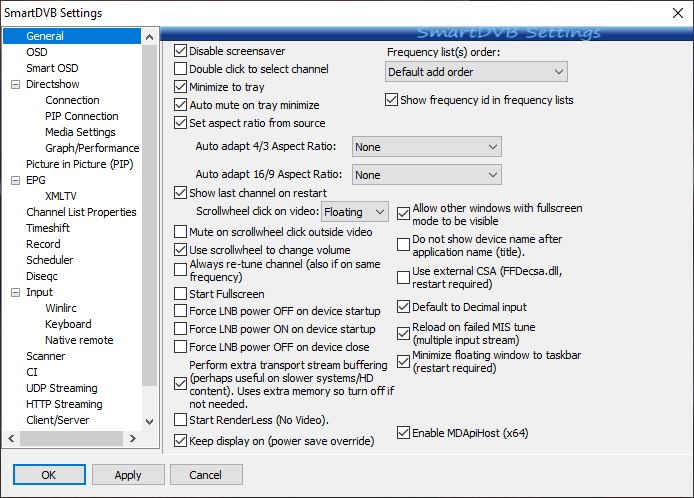Cancel the settings dialog
Image resolution: width=694 pixels, height=498 pixels.
206,475
